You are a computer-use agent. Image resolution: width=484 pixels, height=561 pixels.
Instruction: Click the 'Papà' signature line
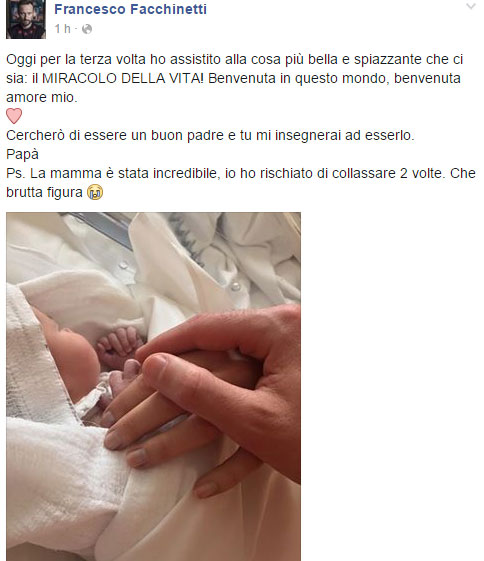pos(22,154)
